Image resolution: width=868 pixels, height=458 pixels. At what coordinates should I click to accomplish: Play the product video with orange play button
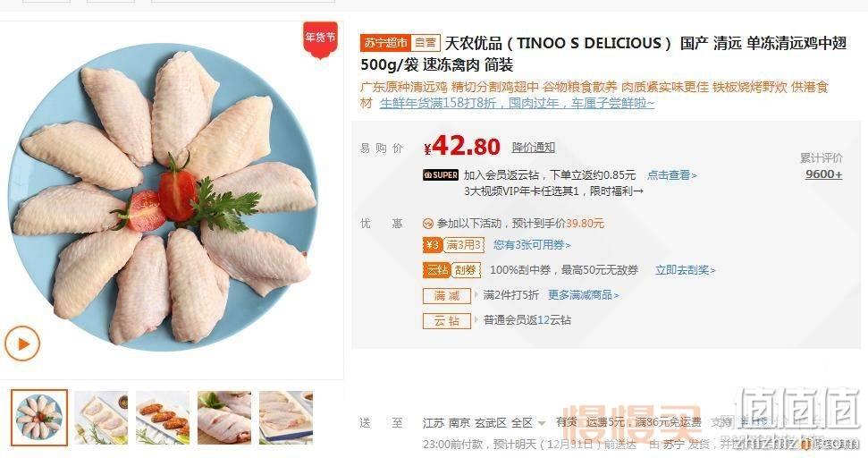click(x=22, y=343)
